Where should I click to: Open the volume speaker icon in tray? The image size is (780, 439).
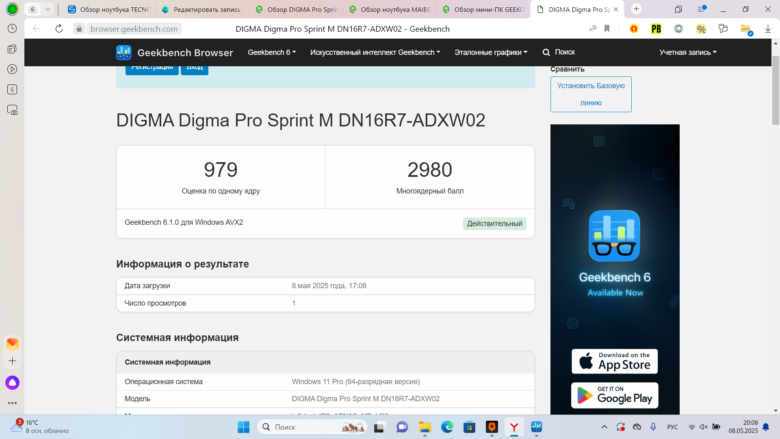tap(703, 427)
